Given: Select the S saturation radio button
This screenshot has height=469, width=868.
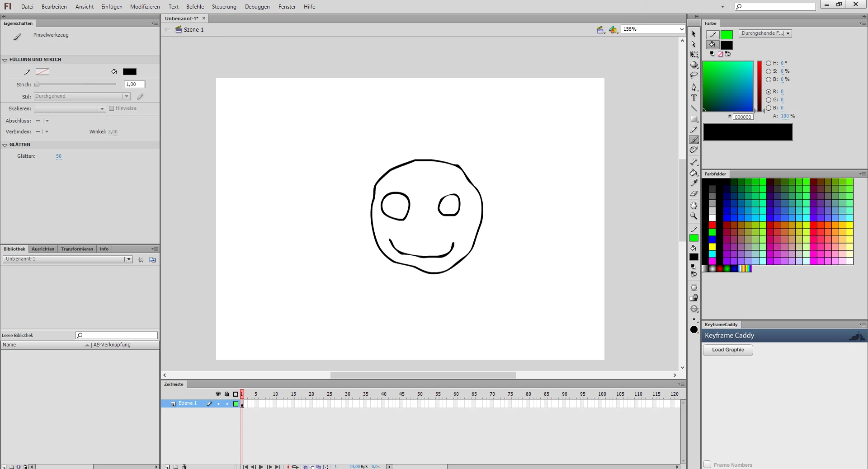Looking at the screenshot, I should click(769, 71).
